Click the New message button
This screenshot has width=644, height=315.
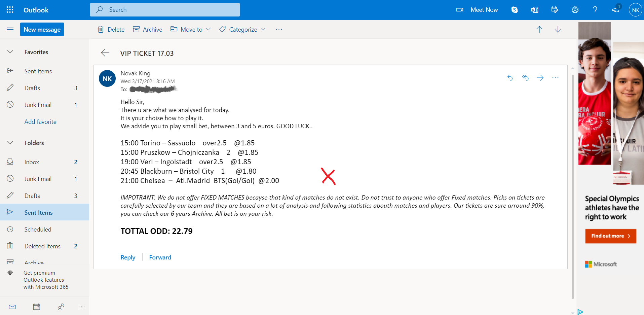point(42,29)
